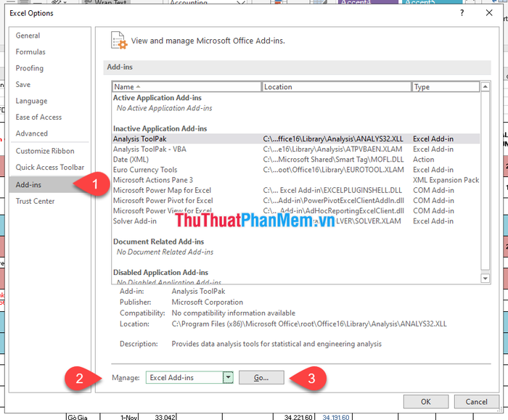Click the add-in list scroll up arrow
The image size is (508, 420).
pyautogui.click(x=485, y=86)
